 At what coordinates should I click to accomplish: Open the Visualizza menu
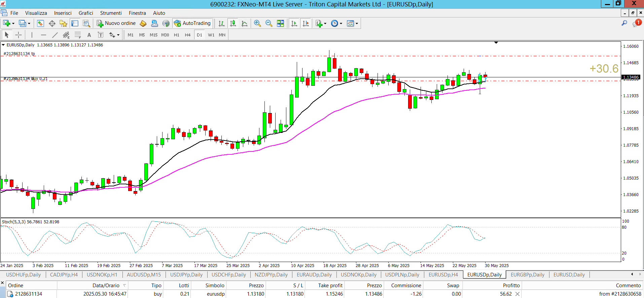tap(36, 13)
